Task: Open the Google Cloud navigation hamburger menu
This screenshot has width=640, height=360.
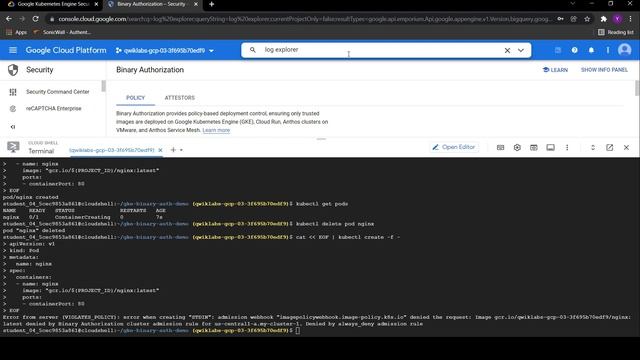Action: [x=13, y=50]
